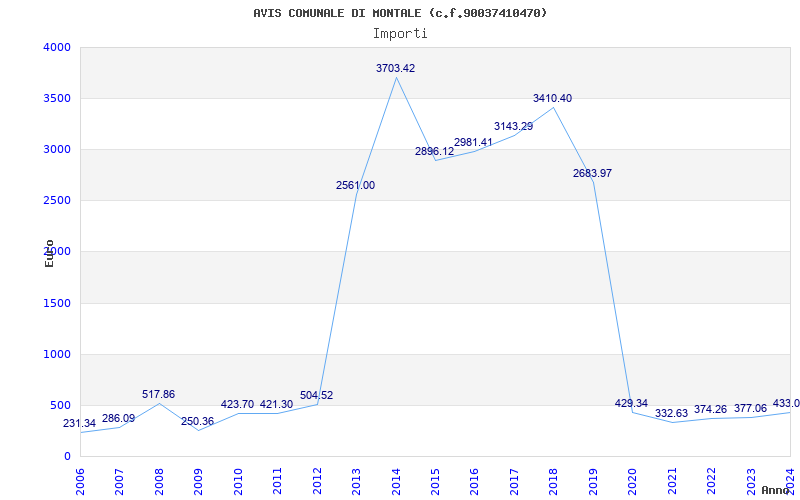Click the 2981.41 data label
This screenshot has height=500, width=800.
[x=473, y=142]
